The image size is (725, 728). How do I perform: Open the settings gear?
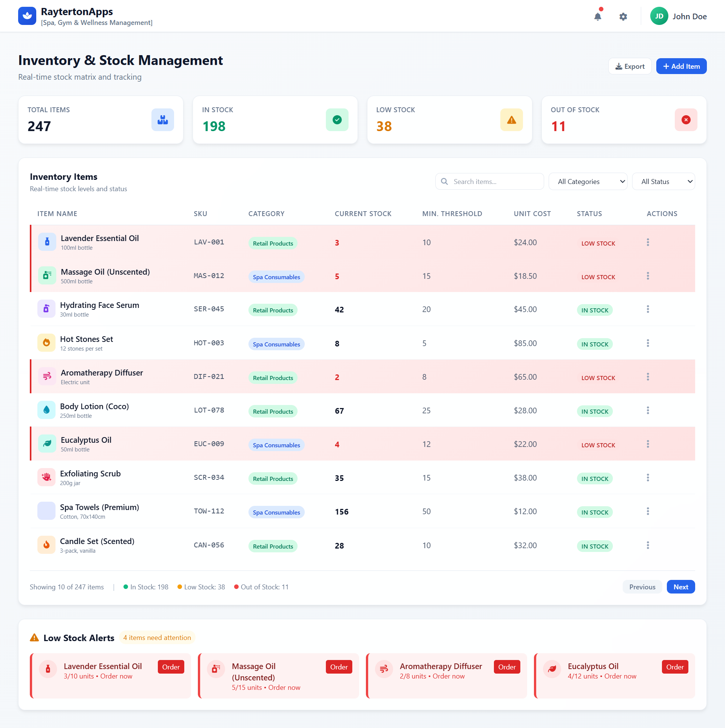click(x=623, y=17)
